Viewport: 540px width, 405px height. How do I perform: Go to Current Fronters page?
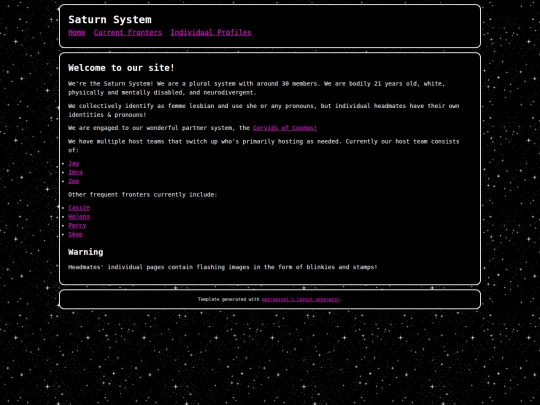pos(128,32)
